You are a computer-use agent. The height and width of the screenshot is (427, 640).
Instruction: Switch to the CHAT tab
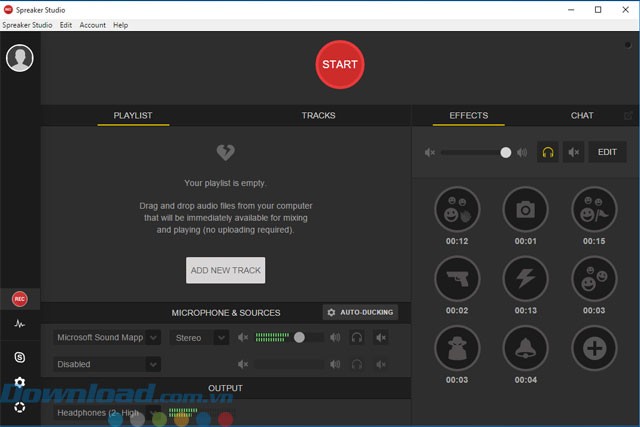point(582,116)
